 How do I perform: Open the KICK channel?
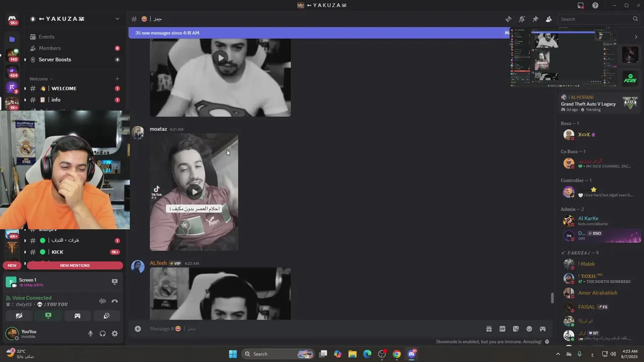click(x=74, y=252)
